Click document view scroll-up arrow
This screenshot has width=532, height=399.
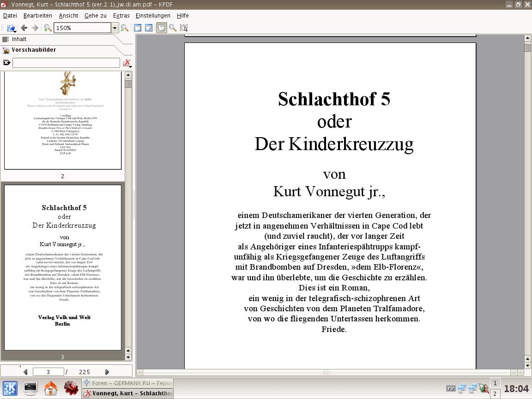click(x=527, y=38)
